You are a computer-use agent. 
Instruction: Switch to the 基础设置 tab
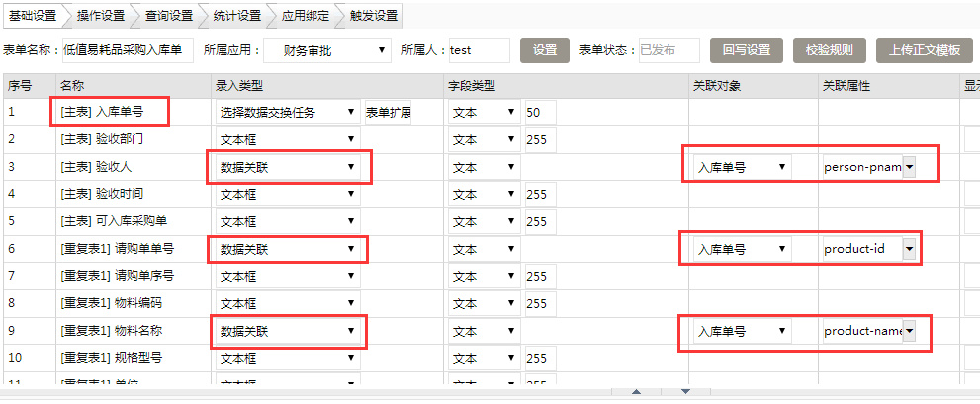tap(32, 16)
